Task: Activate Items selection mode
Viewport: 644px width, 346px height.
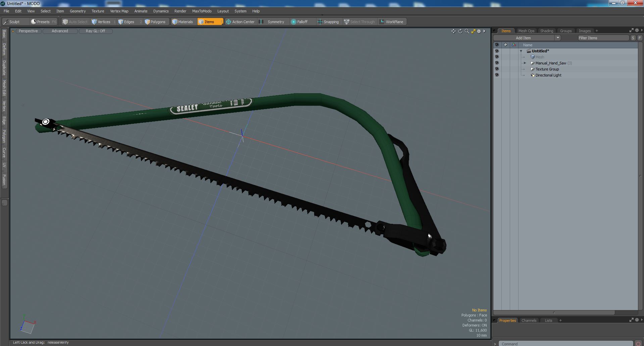Action: click(210, 22)
